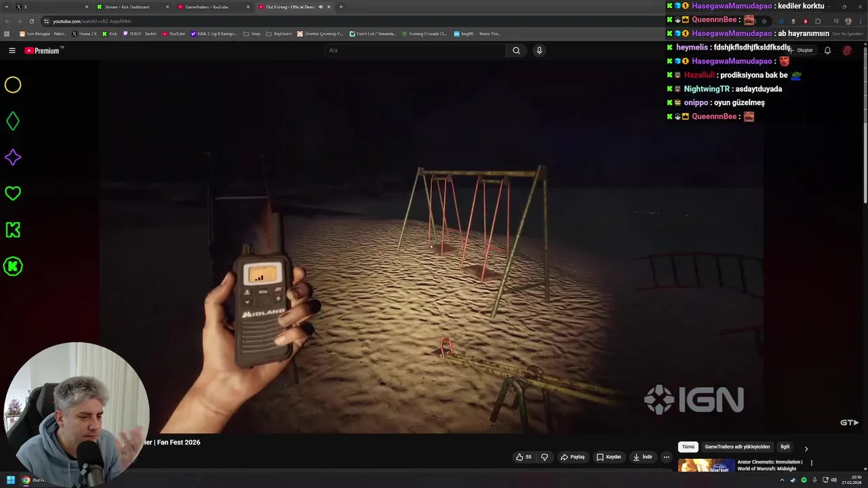Image resolution: width=868 pixels, height=488 pixels.
Task: Click the purple star overlay icon
Action: [x=13, y=157]
